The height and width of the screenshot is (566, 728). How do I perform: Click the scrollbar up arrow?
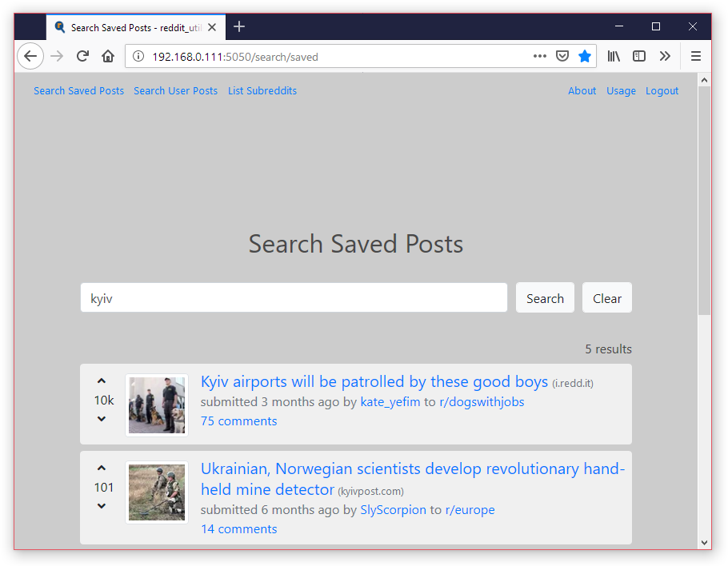704,80
